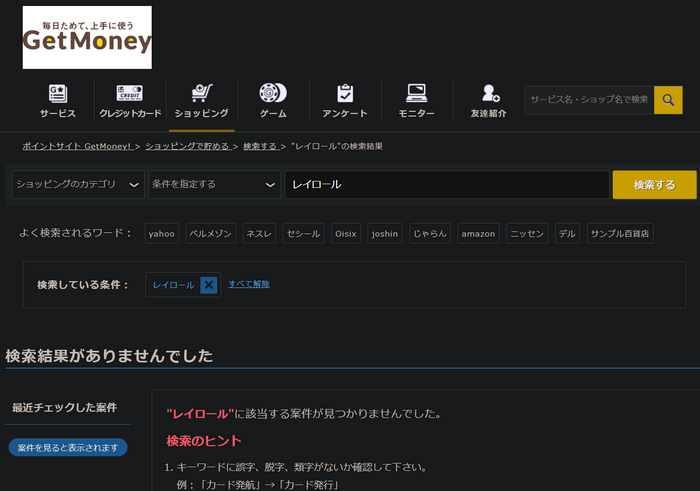This screenshot has height=491, width=700.
Task: Select the yahoo keyword tag
Action: 162,233
